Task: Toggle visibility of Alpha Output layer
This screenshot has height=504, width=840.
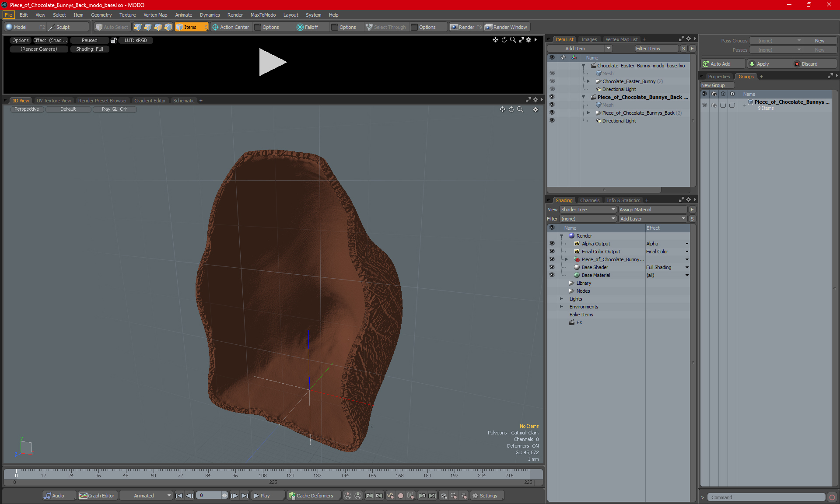Action: [552, 244]
